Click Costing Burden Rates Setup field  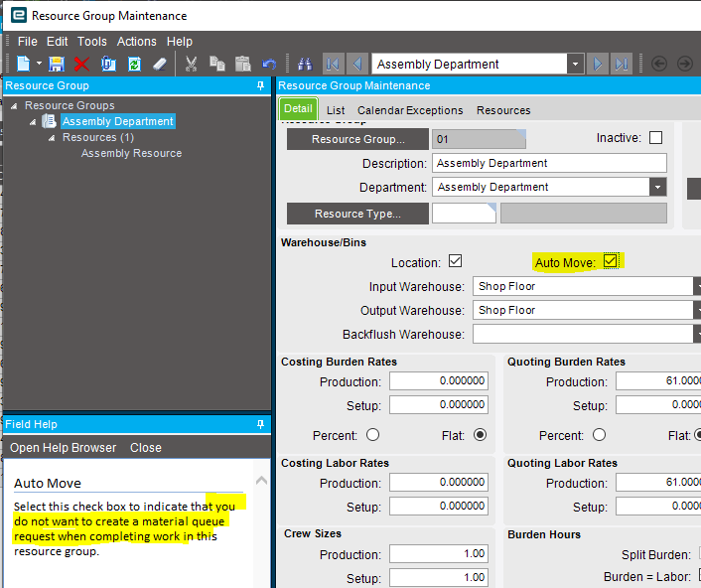click(x=439, y=404)
